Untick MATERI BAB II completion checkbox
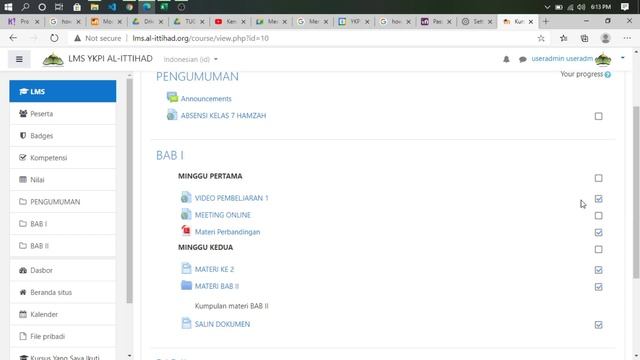 pyautogui.click(x=598, y=287)
